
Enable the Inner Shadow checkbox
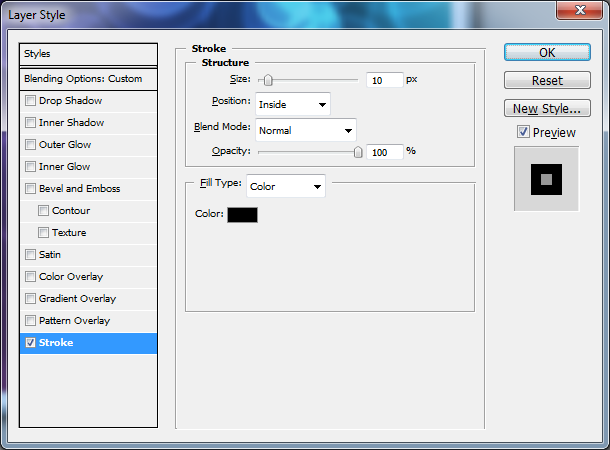30,123
